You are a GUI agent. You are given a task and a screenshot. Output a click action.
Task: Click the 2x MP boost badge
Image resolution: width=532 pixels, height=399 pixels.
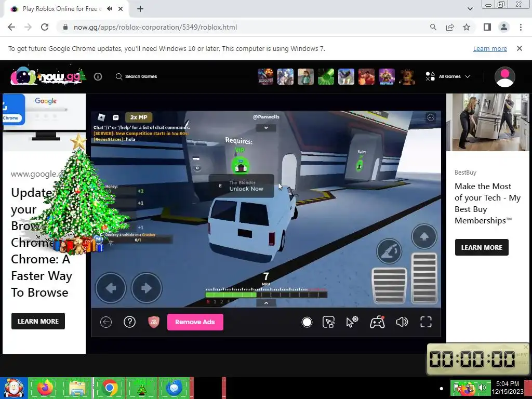(139, 117)
